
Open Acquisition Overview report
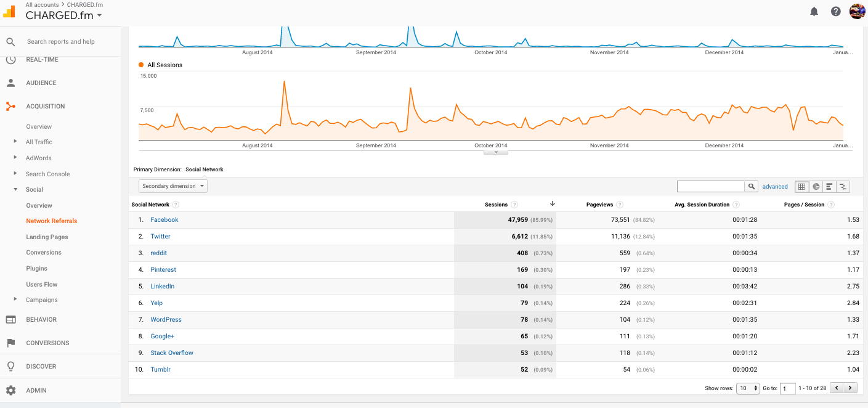click(39, 126)
